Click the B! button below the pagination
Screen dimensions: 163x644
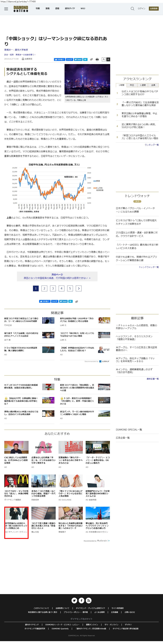[70, 301]
